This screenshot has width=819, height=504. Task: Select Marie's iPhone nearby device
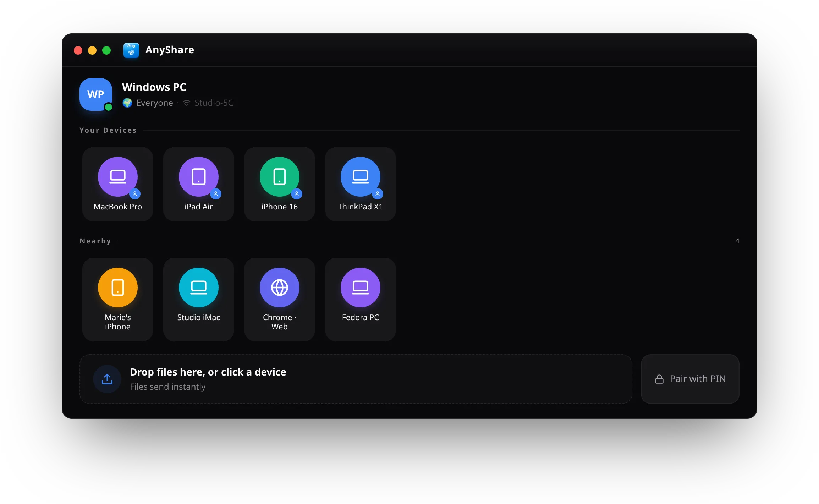pyautogui.click(x=118, y=300)
